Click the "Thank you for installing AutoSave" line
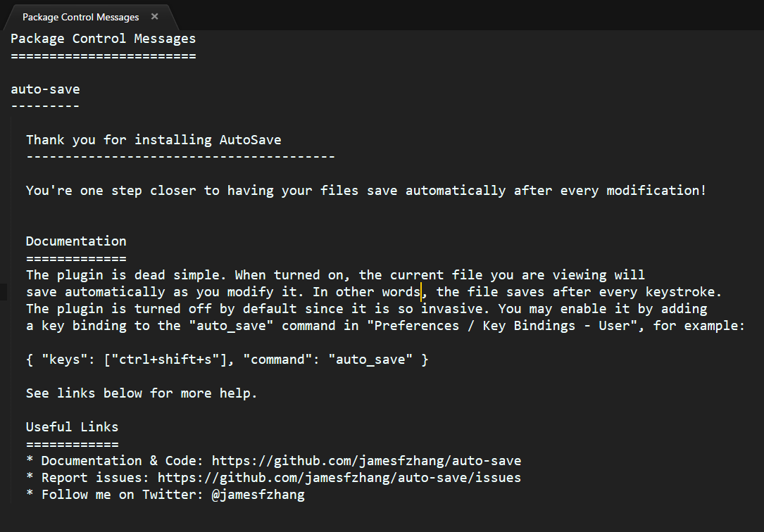Screen dimensions: 764x532 pos(154,140)
